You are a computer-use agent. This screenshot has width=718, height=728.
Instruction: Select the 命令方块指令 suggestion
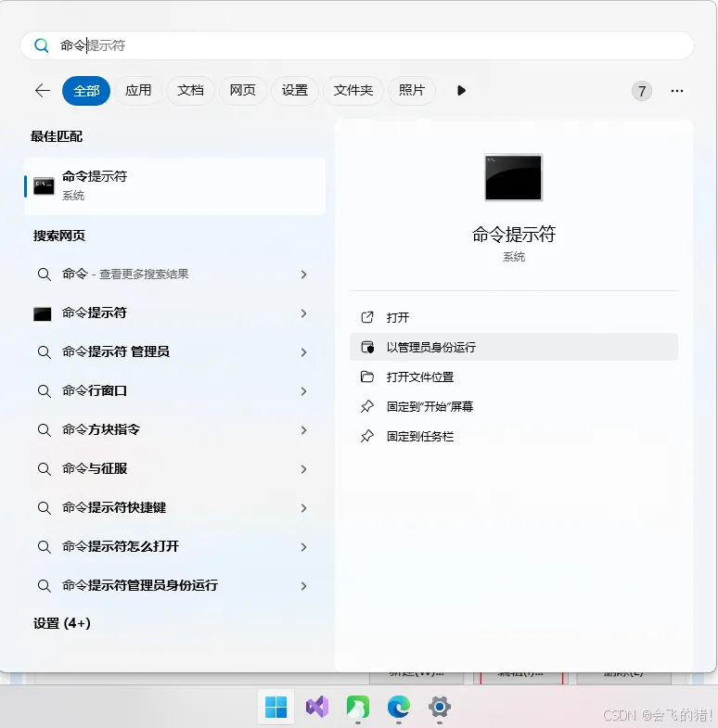tap(174, 430)
